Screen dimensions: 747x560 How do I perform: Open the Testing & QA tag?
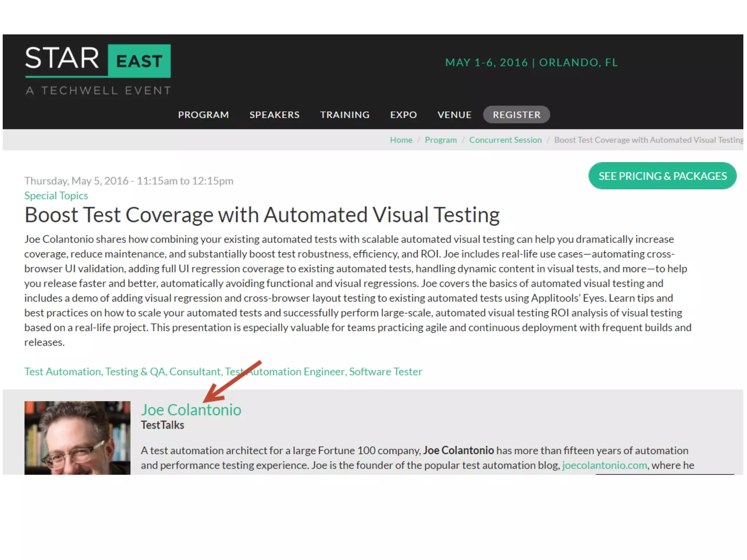point(135,372)
